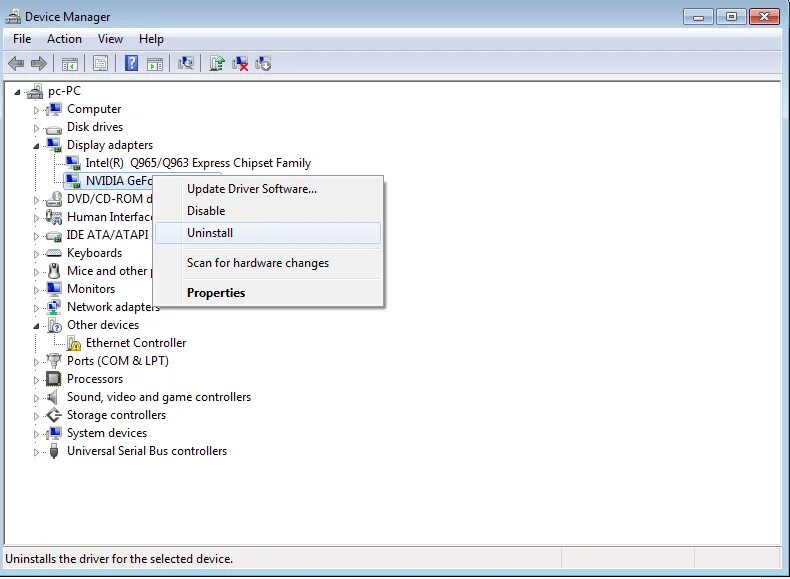The width and height of the screenshot is (790, 579).
Task: Click the Ethernet Controller warning icon
Action: 74,343
